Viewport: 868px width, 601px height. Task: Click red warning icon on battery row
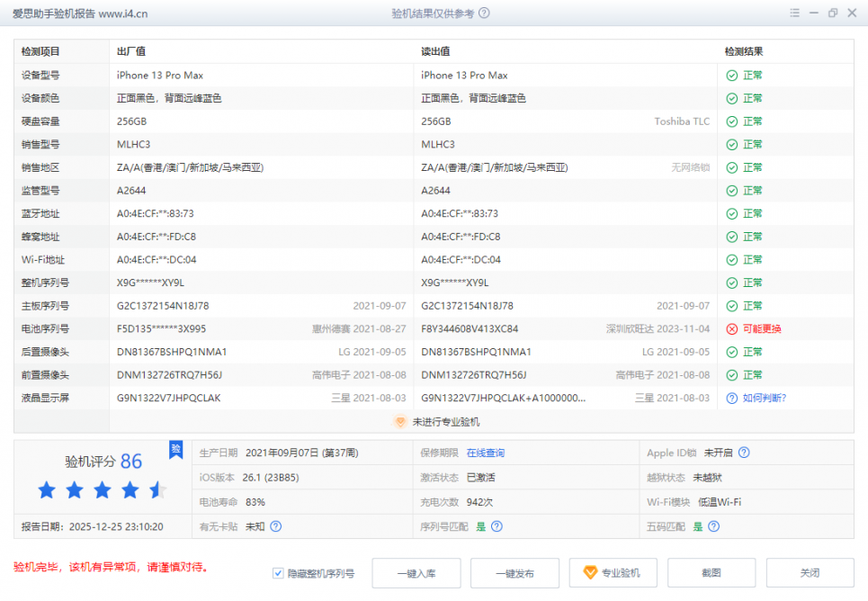732,329
